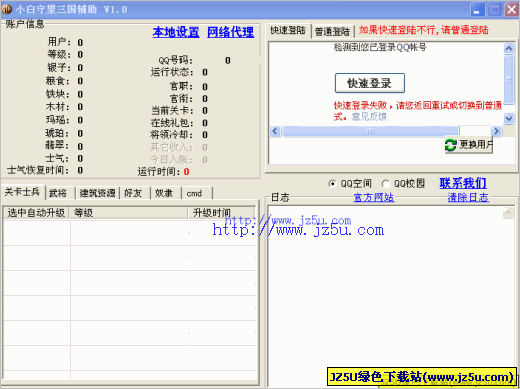Screen dimensions: 520x389
Task: Click the vertical scrollbar thumb in login panel
Action: click(509, 80)
